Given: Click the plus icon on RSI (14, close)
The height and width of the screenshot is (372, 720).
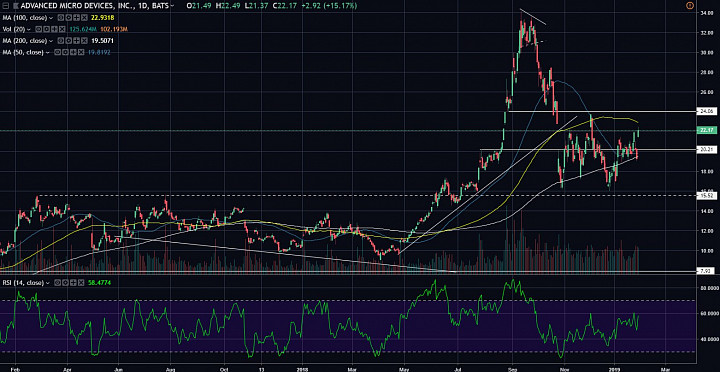Looking at the screenshot, I should click(x=73, y=283).
